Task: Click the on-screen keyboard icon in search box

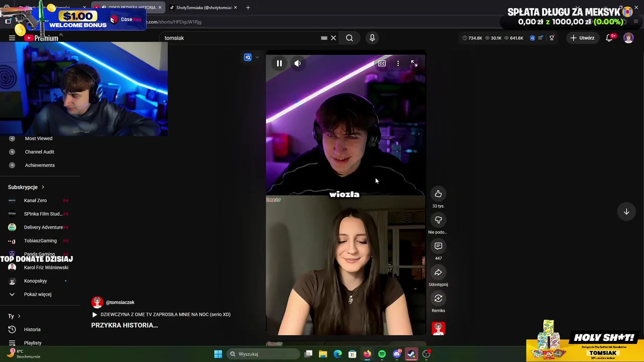Action: pyautogui.click(x=324, y=38)
